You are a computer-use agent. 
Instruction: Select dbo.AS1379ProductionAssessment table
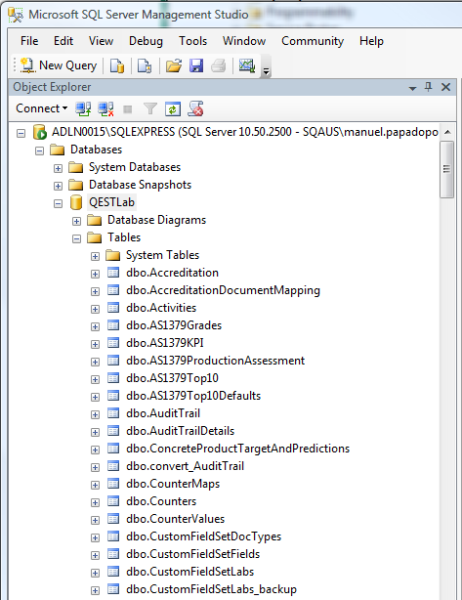[x=215, y=361]
